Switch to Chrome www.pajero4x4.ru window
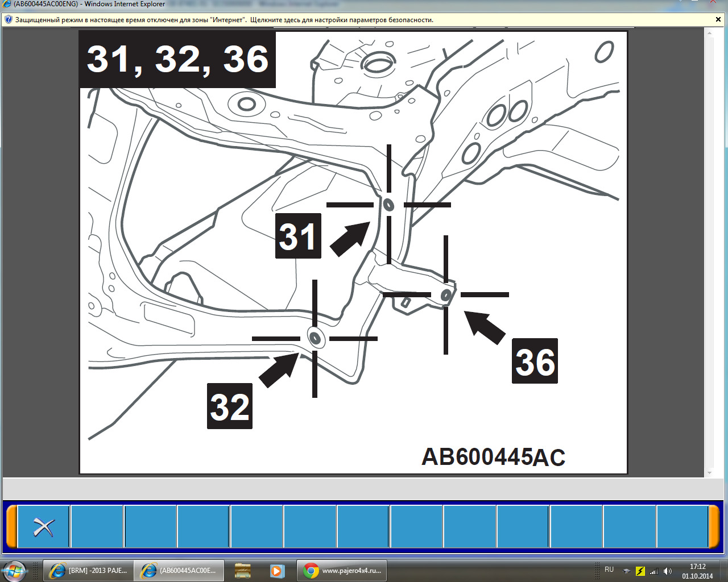Image resolution: width=728 pixels, height=582 pixels. click(342, 571)
